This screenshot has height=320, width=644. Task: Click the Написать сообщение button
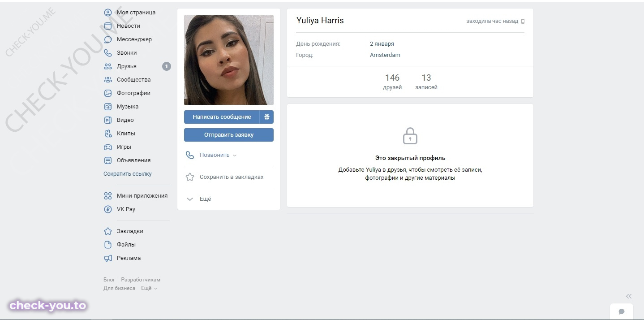click(x=222, y=117)
